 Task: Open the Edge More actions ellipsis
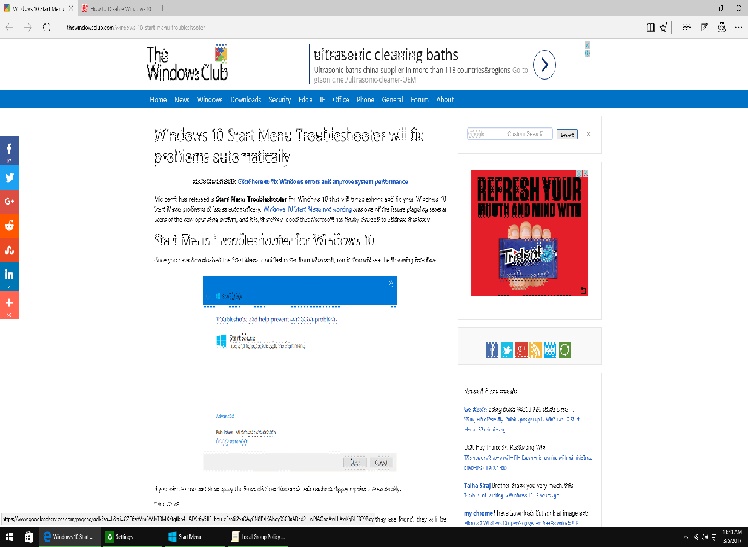coord(738,28)
